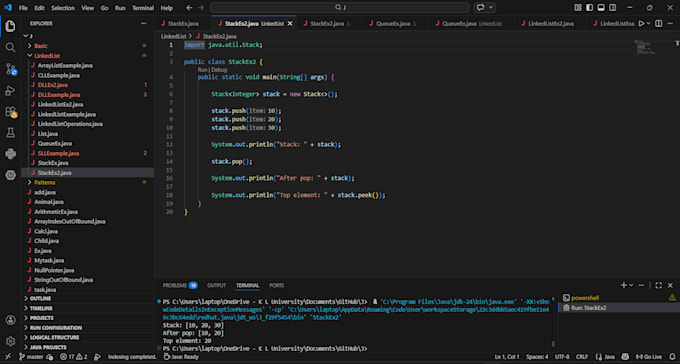Change UTF-8 encoding in status bar
680x364 pixels.
562,357
